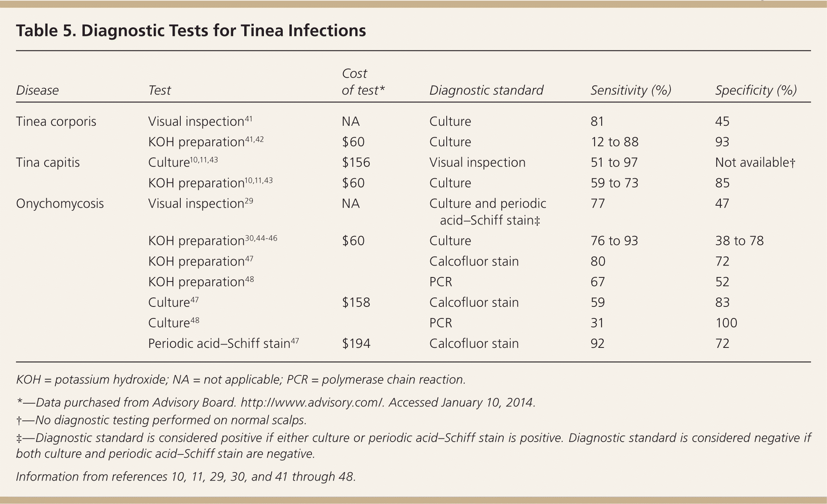This screenshot has width=827, height=504.
Task: Click the Cost of test column header
Action: 363,82
